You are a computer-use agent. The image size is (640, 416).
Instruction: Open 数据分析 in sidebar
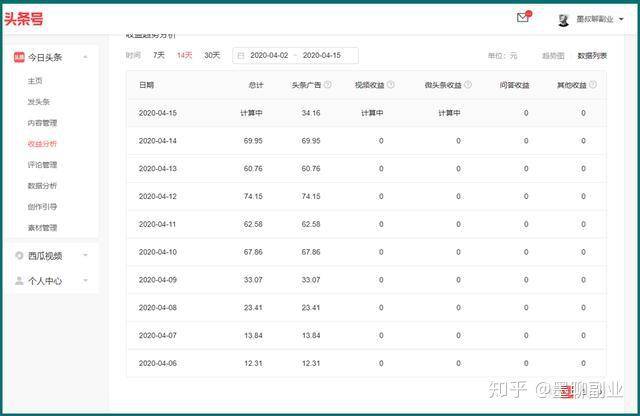(x=42, y=186)
